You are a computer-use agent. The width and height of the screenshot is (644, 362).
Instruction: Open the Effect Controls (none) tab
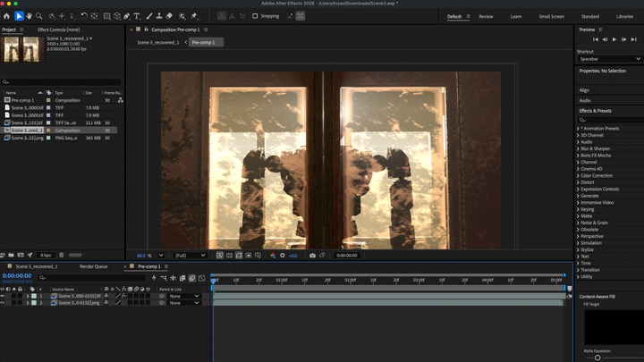59,29
